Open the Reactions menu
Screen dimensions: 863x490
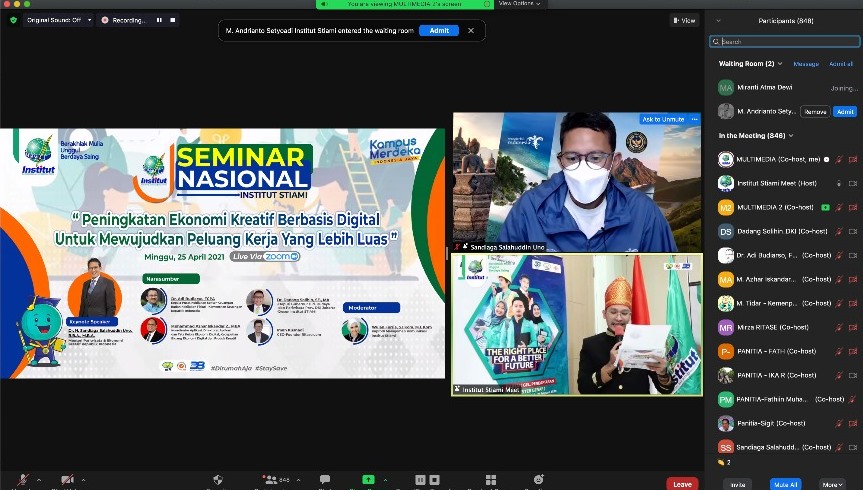click(538, 480)
